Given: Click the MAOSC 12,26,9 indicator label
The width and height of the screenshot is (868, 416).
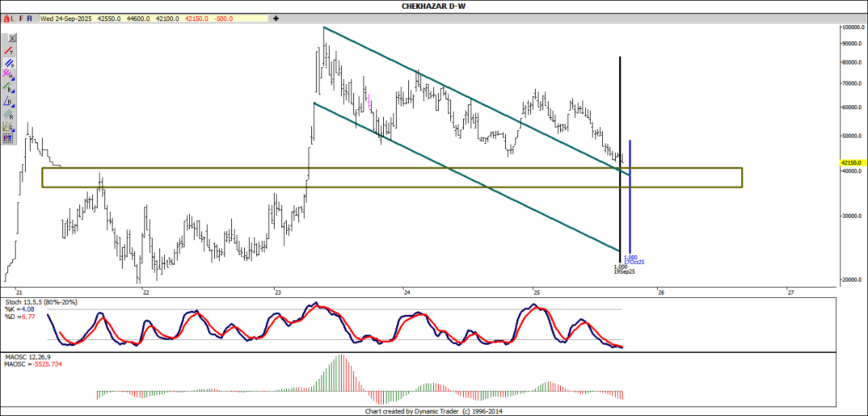Looking at the screenshot, I should [26, 356].
